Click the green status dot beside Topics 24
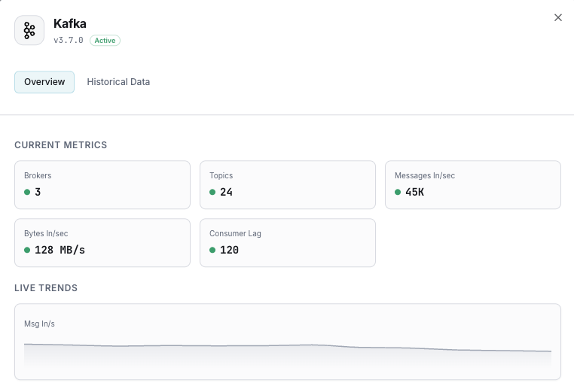 tap(212, 192)
